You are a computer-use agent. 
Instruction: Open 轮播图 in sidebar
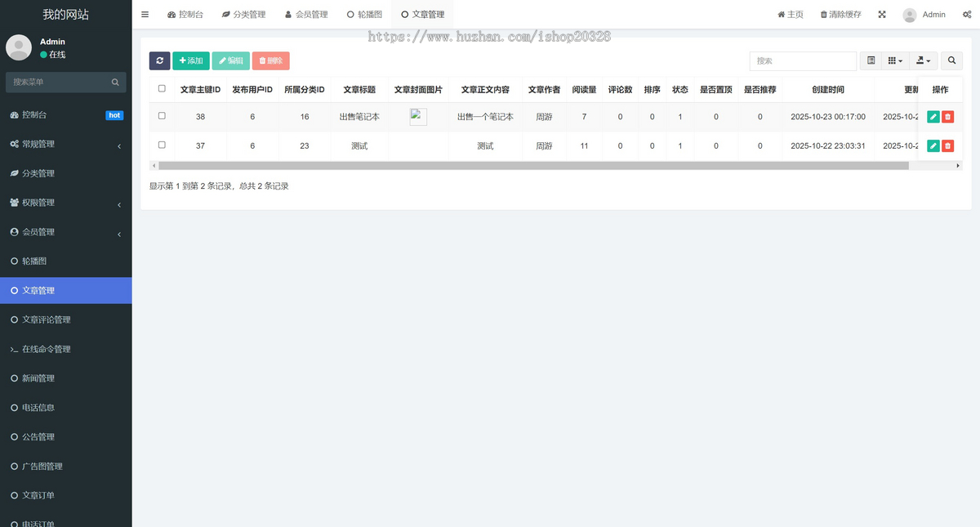coord(65,261)
